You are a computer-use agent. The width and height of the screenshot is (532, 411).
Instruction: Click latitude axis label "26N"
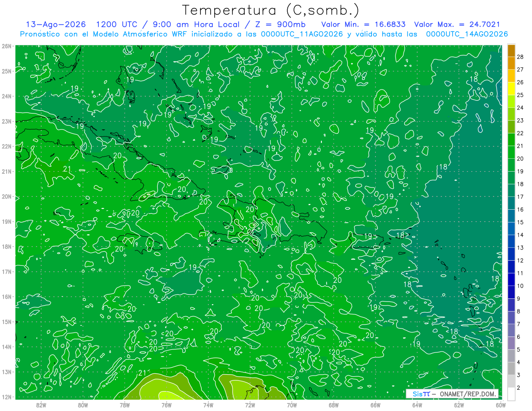click(x=7, y=46)
